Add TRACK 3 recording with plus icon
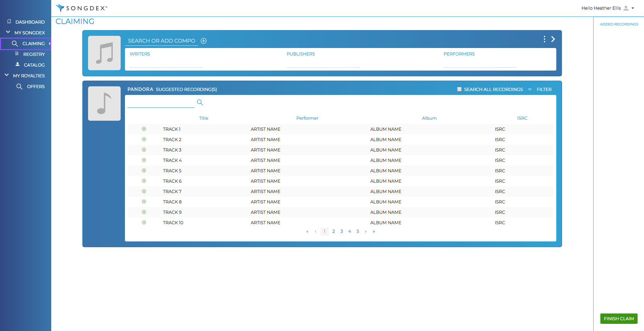 144,150
